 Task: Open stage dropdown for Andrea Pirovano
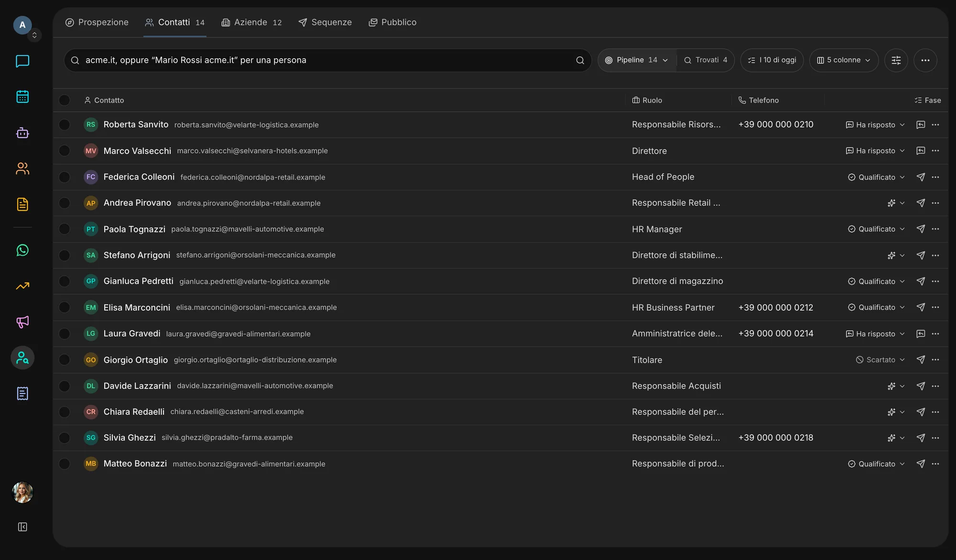pos(896,203)
